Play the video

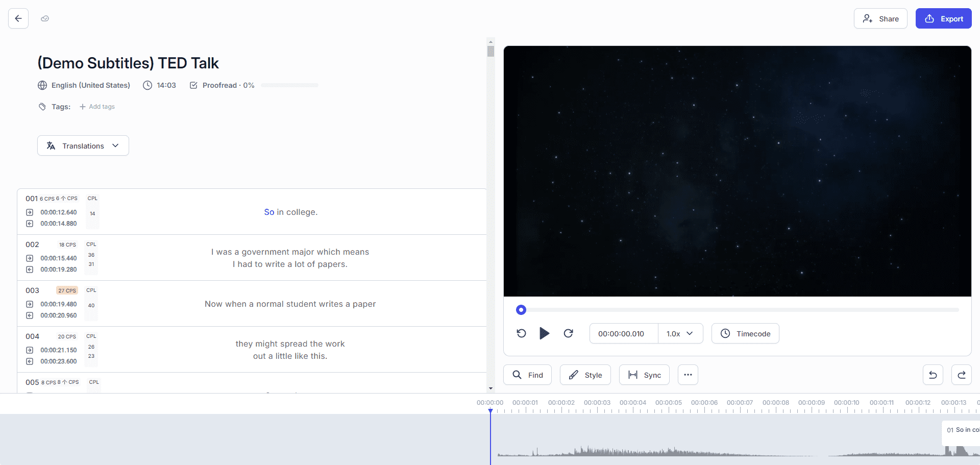pyautogui.click(x=545, y=333)
